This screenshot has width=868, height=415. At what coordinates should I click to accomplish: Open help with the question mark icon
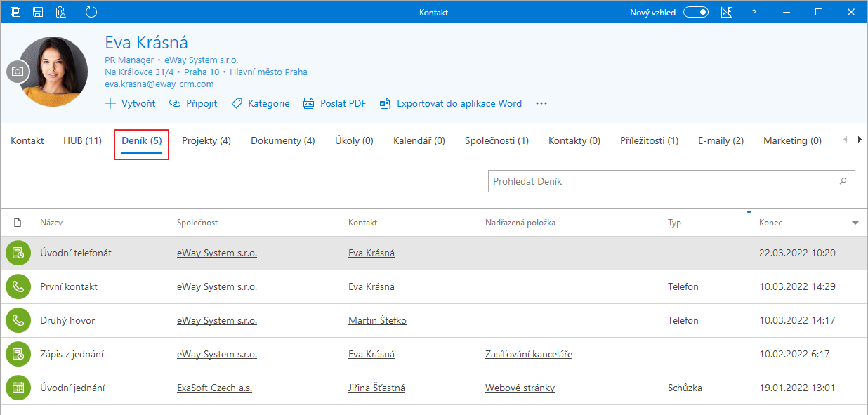[754, 13]
